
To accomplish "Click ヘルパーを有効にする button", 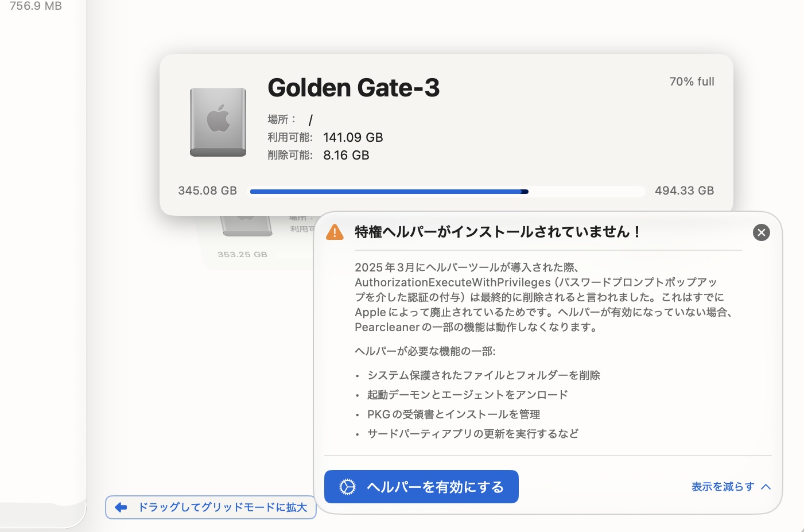I will click(x=421, y=487).
